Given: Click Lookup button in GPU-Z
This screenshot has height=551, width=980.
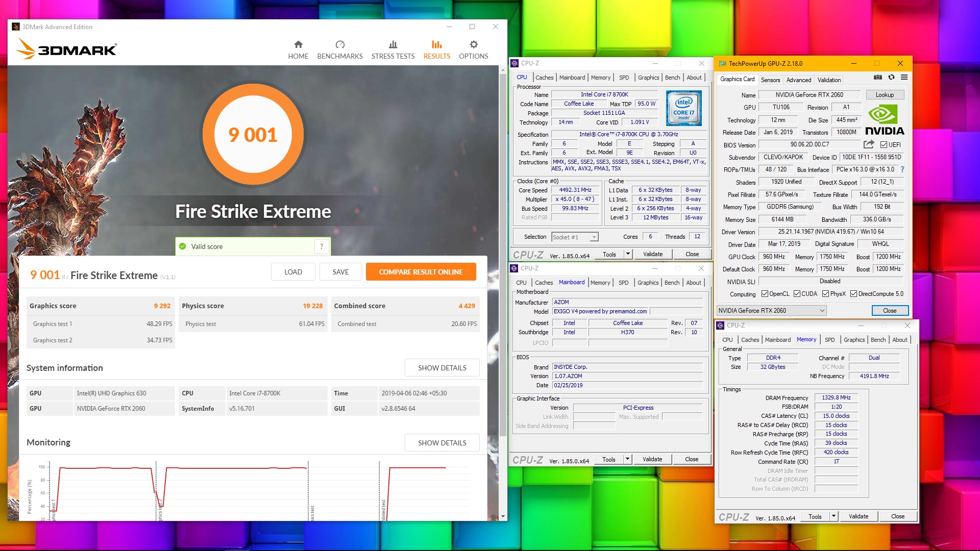Looking at the screenshot, I should [x=885, y=95].
